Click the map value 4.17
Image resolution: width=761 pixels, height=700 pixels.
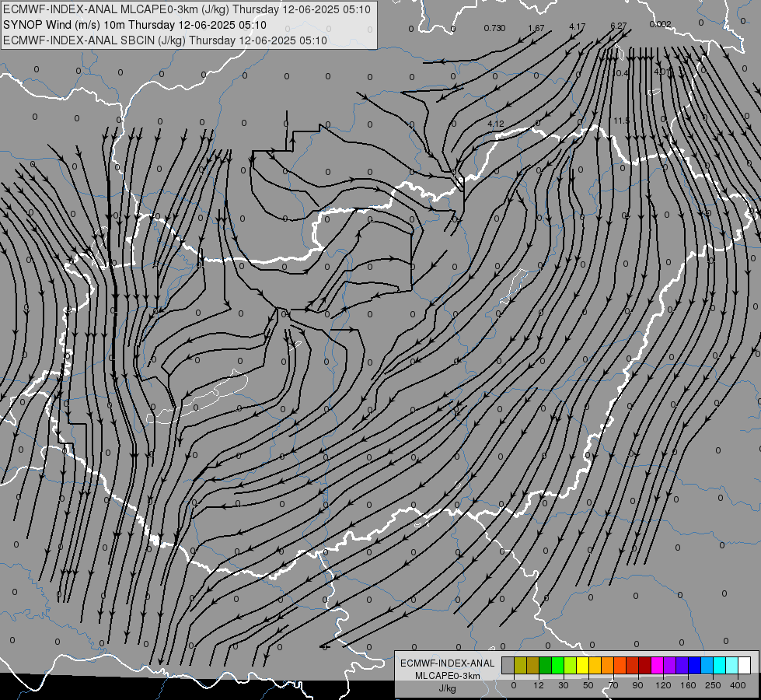point(577,26)
